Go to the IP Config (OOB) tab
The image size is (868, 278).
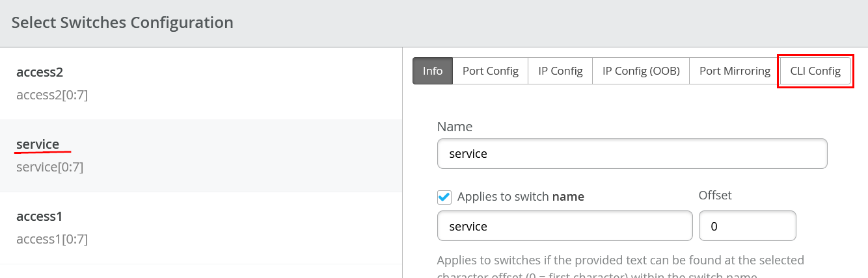[640, 71]
